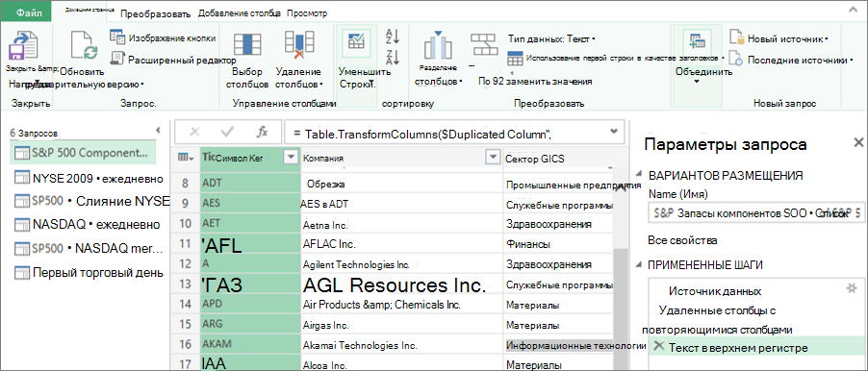Viewport: 868px width, 371px height.
Task: Click the Close & Load save icon
Action: click(23, 46)
